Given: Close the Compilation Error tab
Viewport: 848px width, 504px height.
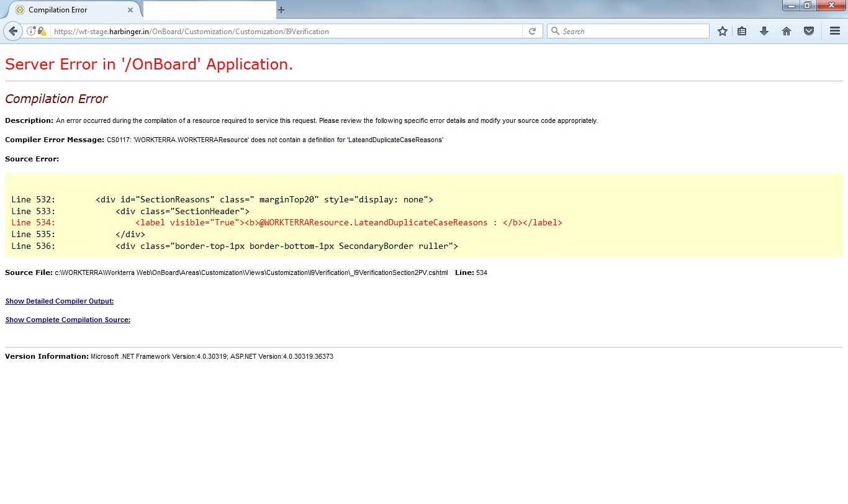Looking at the screenshot, I should point(130,10).
